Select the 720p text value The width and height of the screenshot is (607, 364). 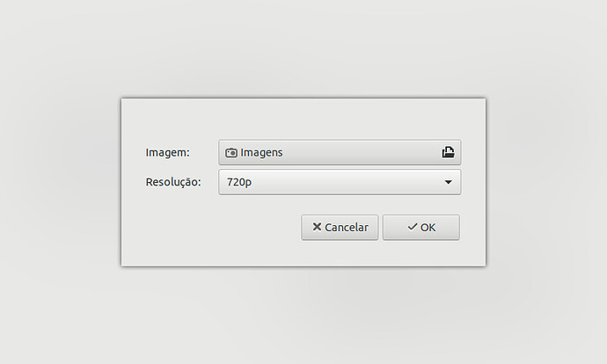pos(239,182)
